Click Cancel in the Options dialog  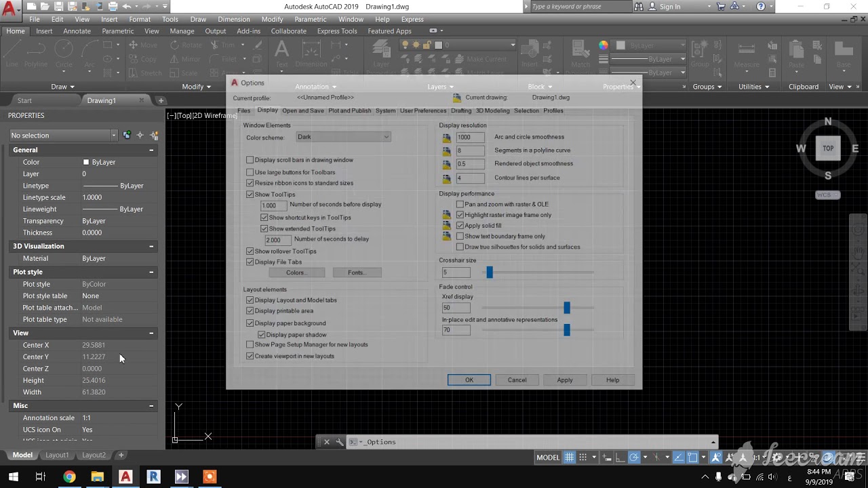tap(517, 380)
